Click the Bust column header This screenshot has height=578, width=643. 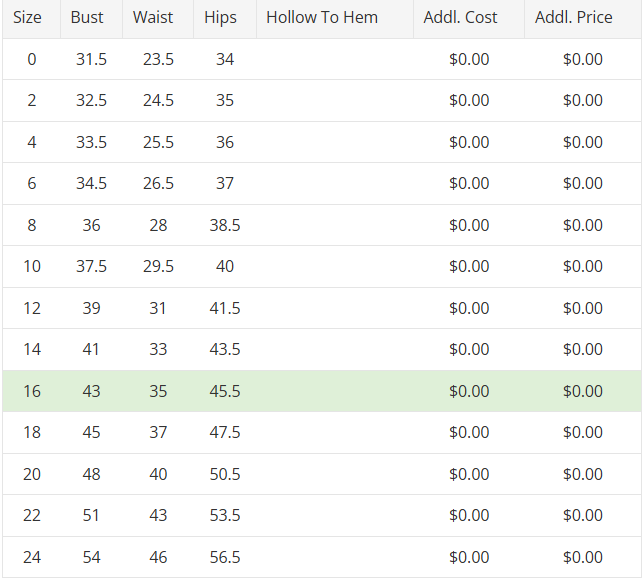[x=87, y=18]
